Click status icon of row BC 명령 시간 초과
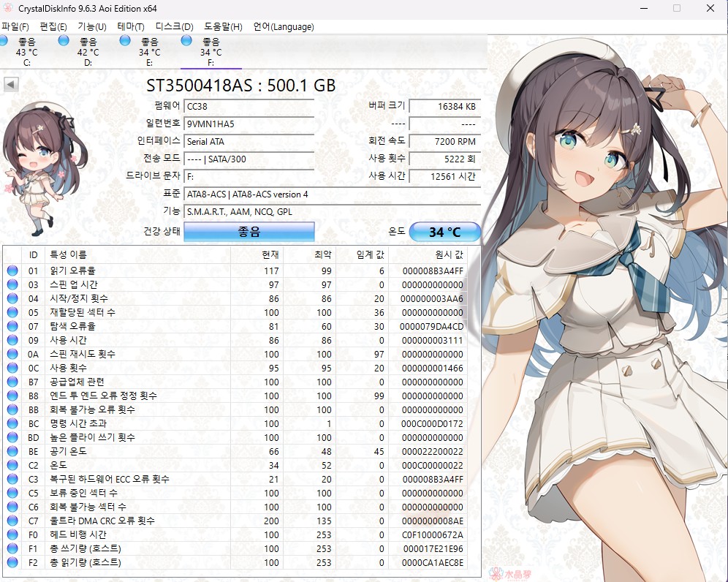 pos(12,423)
